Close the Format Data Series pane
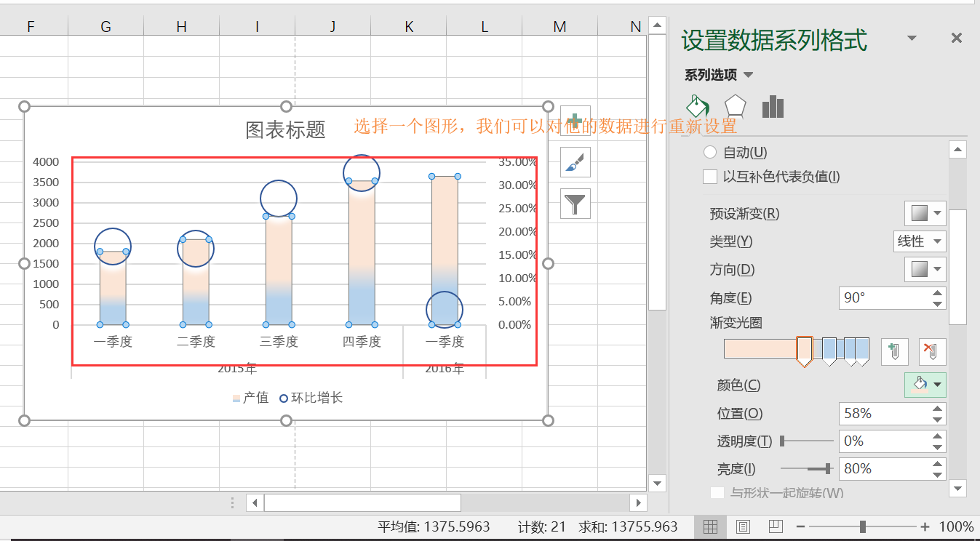980x541 pixels. (x=956, y=37)
